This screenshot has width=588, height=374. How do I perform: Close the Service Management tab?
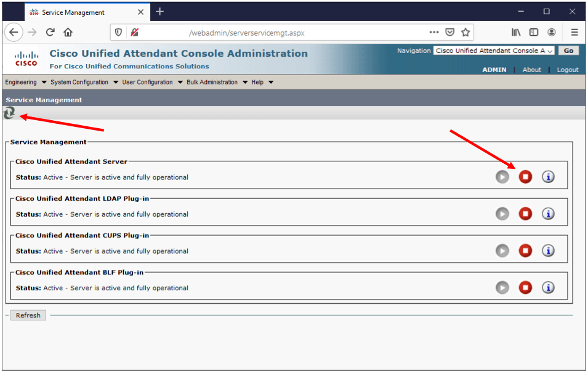[x=140, y=12]
